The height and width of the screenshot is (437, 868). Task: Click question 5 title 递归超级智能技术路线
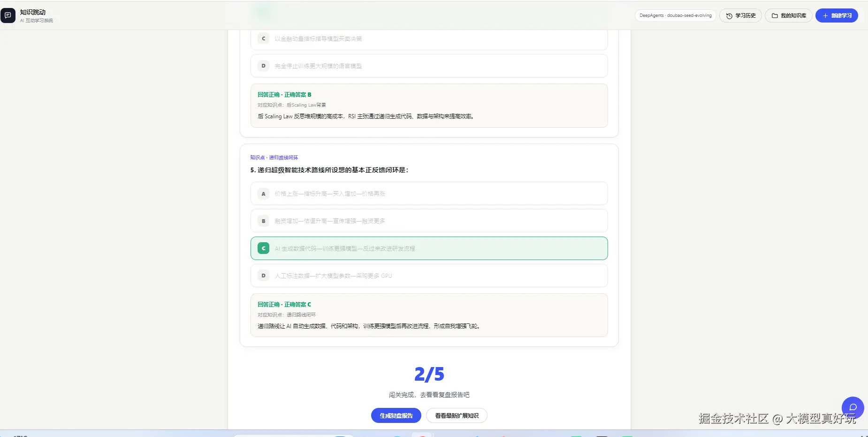(x=329, y=170)
